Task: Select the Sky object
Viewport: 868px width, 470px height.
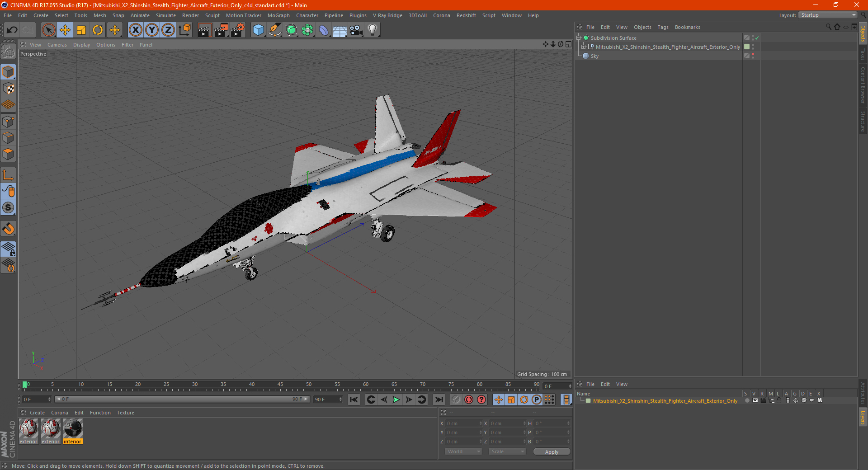Action: [x=594, y=56]
